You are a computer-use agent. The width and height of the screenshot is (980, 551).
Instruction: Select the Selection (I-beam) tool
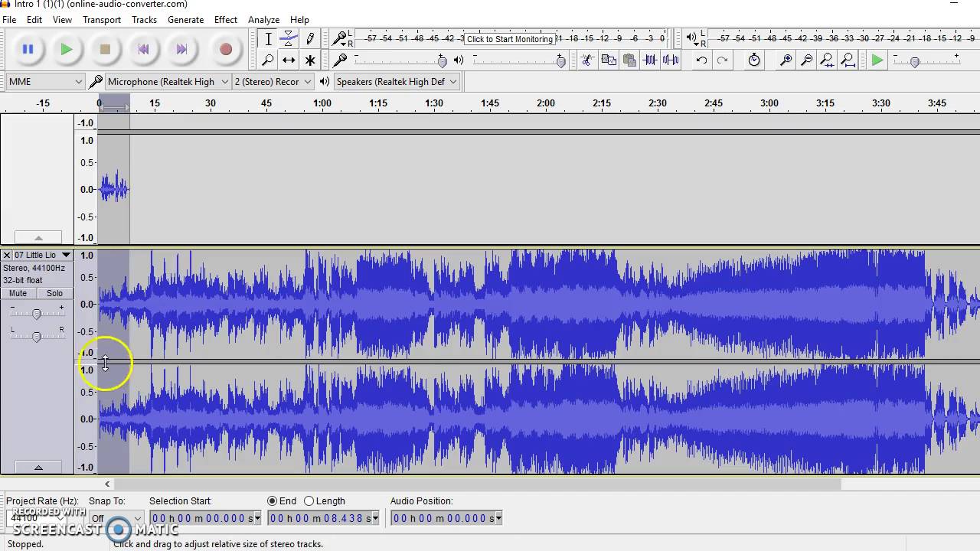coord(268,39)
